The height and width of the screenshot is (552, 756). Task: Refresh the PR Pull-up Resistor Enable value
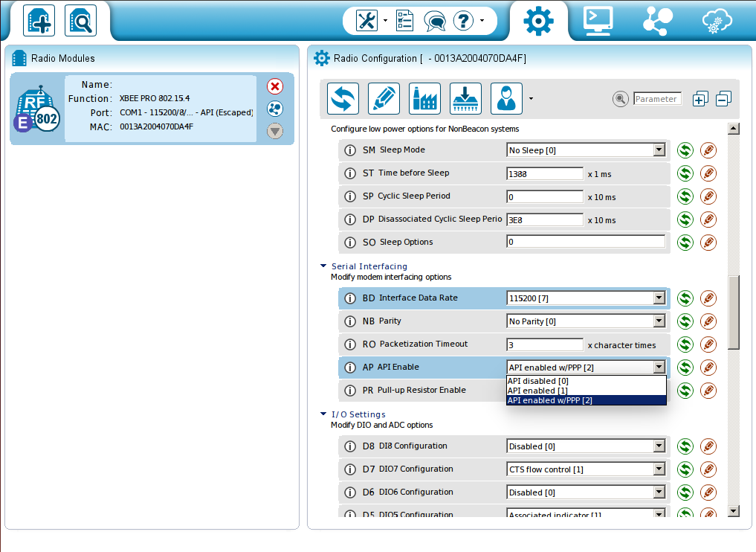[x=685, y=391]
